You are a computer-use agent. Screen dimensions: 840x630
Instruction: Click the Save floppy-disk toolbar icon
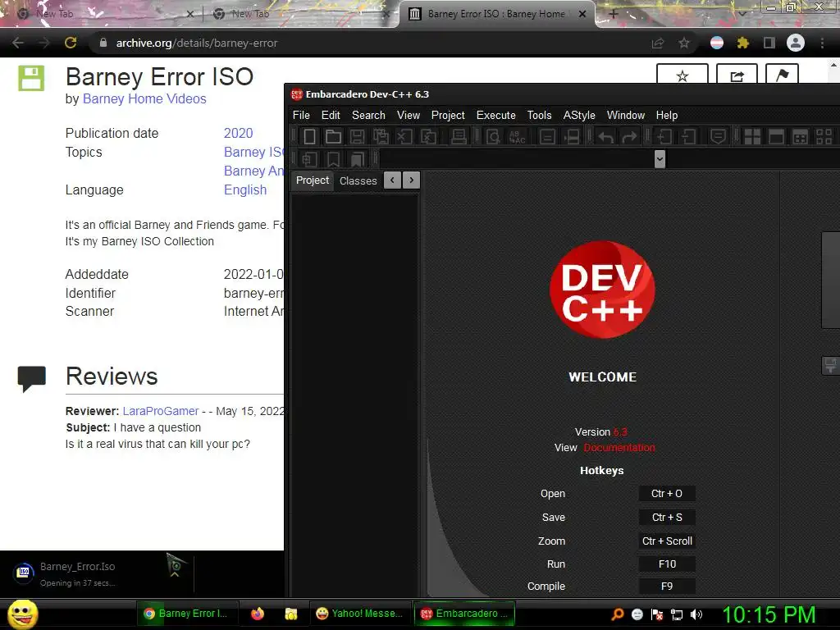click(x=357, y=137)
